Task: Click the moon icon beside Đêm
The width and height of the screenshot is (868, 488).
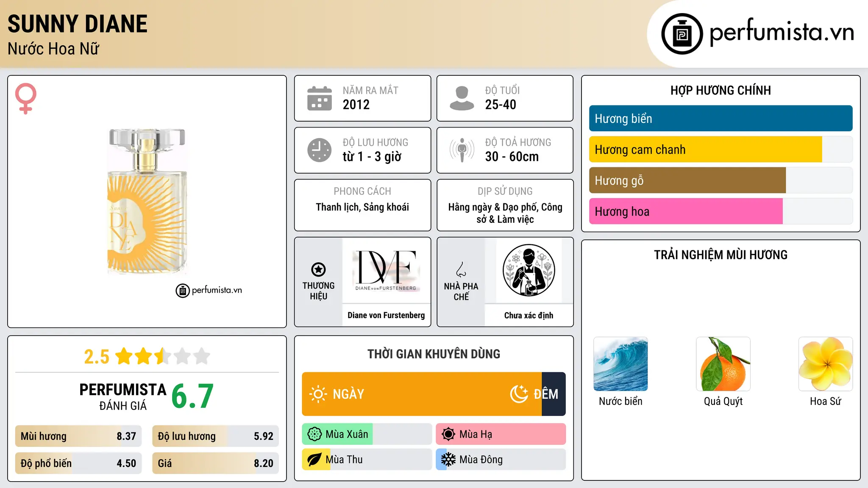Action: 519,394
